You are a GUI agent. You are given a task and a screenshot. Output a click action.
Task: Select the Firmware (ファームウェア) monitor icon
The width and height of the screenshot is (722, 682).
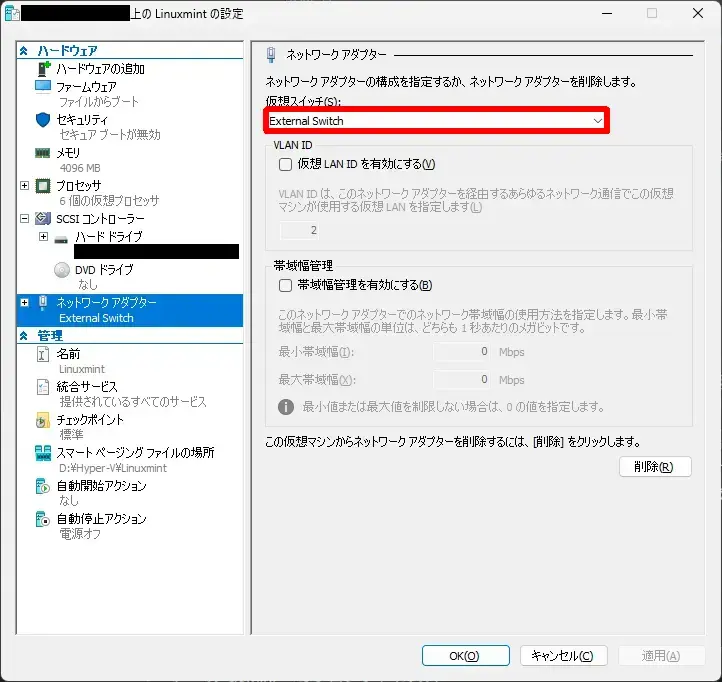click(x=43, y=87)
